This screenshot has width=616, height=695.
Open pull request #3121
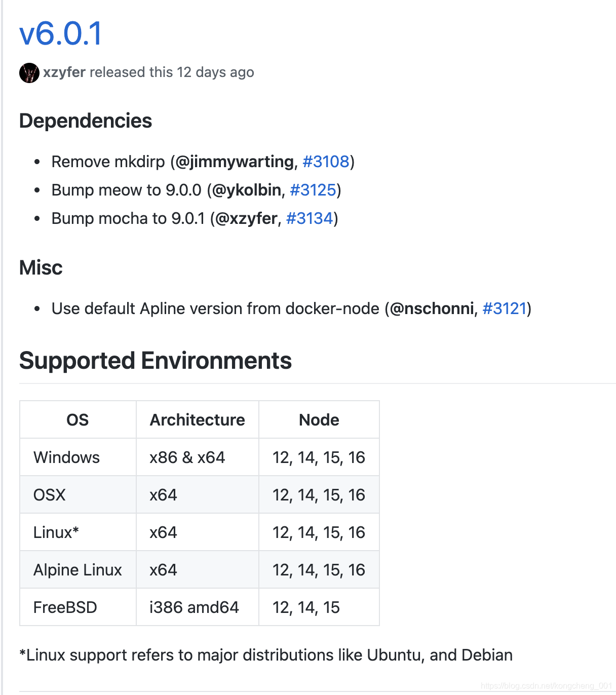pos(505,308)
